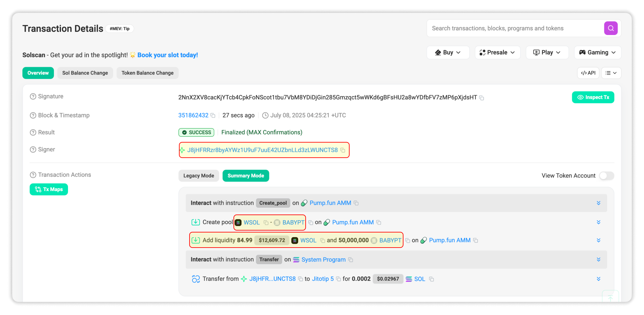The image size is (644, 315).
Task: Copy the block number 351862432
Action: [213, 116]
